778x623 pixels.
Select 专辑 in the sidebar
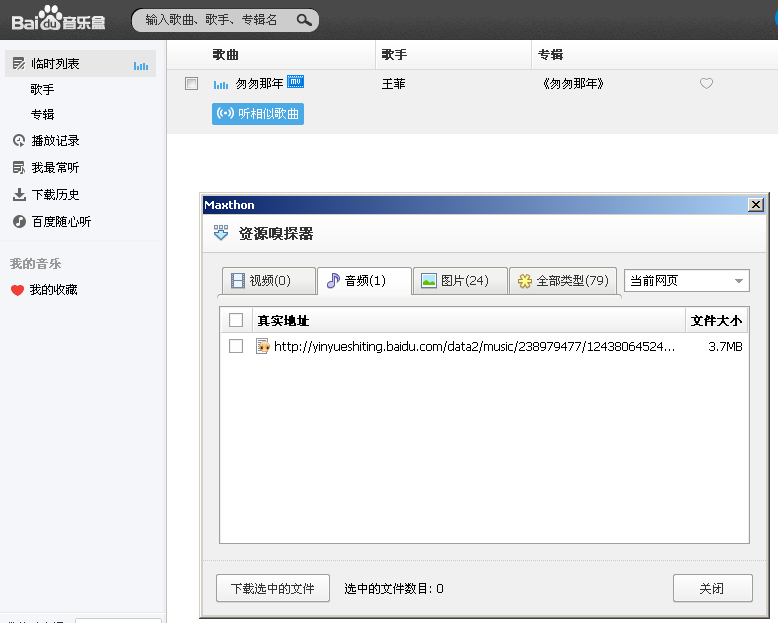42,115
